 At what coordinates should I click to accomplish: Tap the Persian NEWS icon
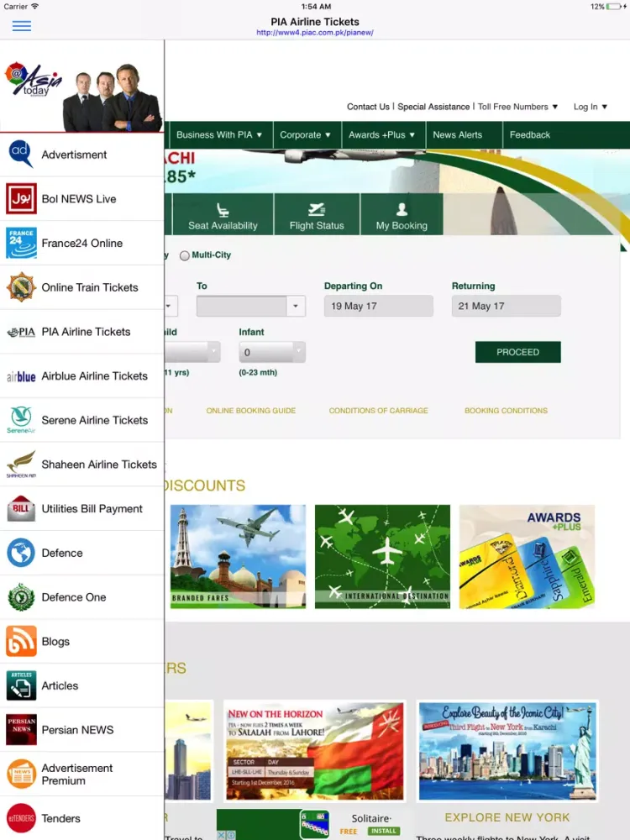pyautogui.click(x=22, y=730)
